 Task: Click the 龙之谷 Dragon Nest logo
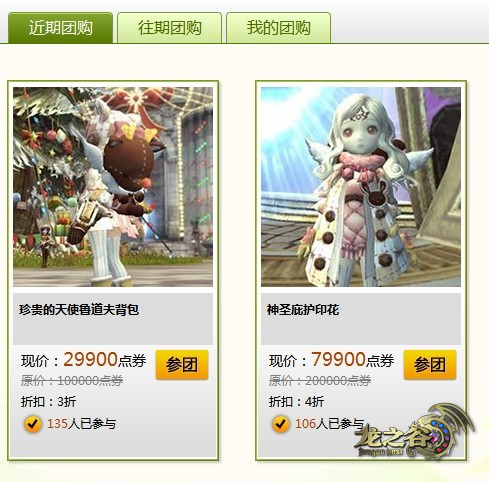pyautogui.click(x=415, y=431)
